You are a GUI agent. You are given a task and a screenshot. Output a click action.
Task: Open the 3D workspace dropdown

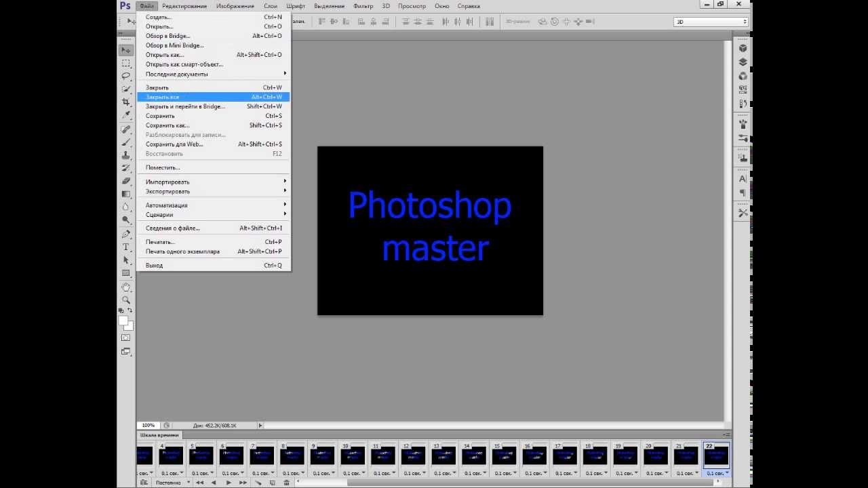[x=711, y=22]
